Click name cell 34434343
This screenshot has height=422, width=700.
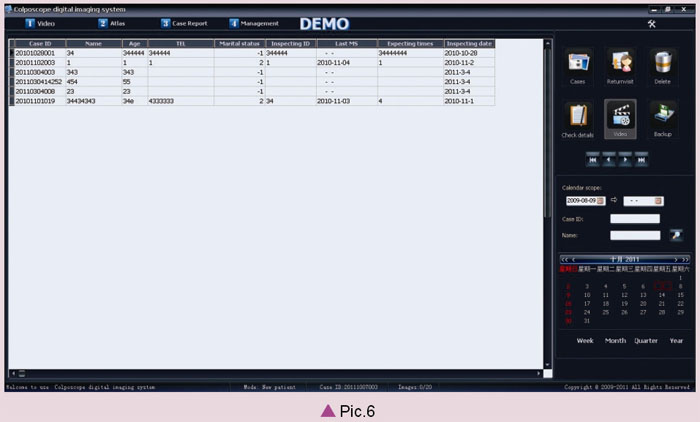point(94,101)
